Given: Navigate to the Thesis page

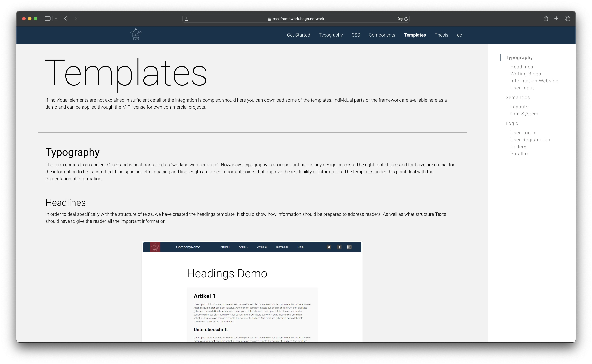Looking at the screenshot, I should coord(441,35).
